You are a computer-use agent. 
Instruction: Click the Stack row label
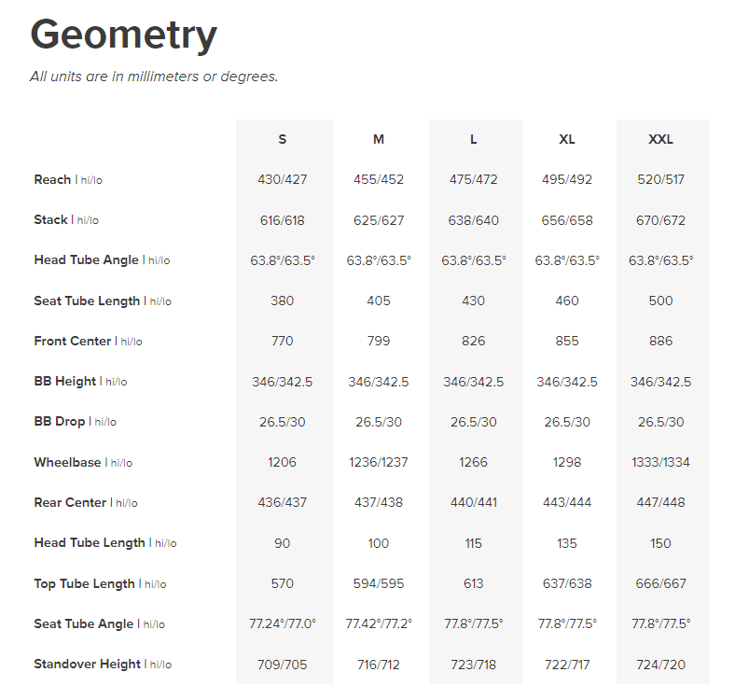click(x=51, y=219)
